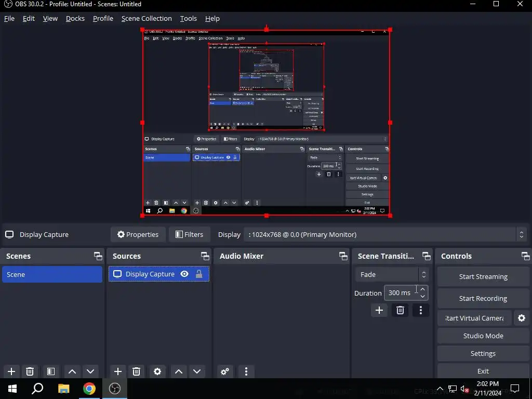Image resolution: width=532 pixels, height=399 pixels.
Task: Move scene down with arrow icon
Action: click(x=90, y=371)
